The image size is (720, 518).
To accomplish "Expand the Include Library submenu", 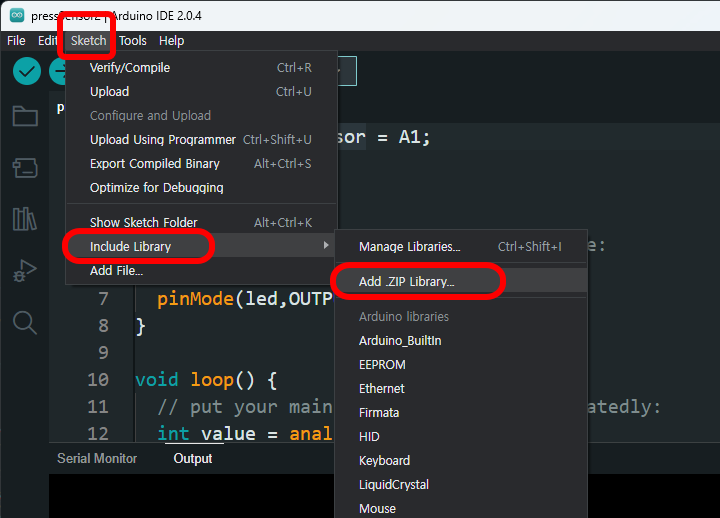I will click(x=201, y=247).
